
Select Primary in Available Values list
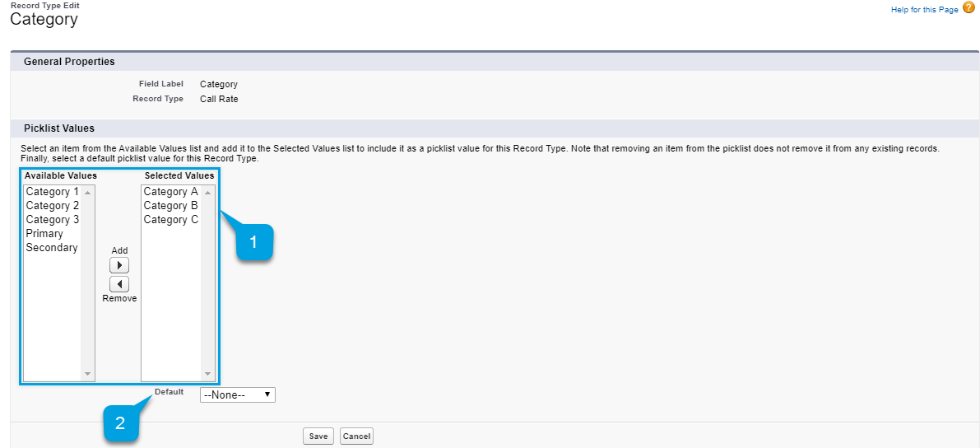coord(44,234)
